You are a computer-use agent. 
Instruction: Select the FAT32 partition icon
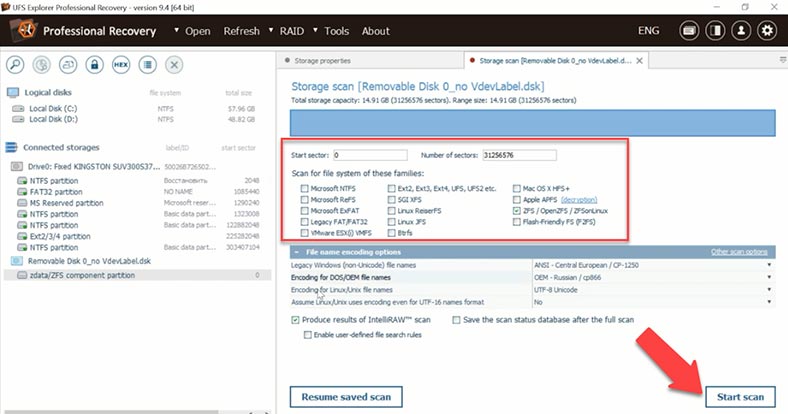(x=22, y=192)
